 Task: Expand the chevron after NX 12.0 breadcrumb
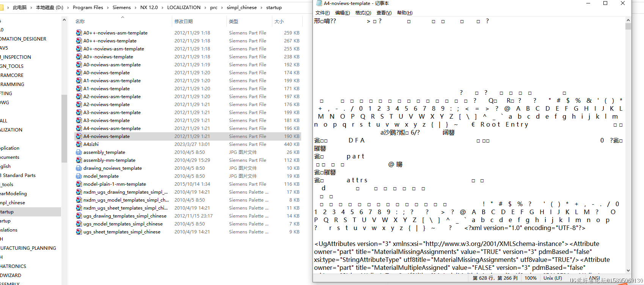(163, 8)
